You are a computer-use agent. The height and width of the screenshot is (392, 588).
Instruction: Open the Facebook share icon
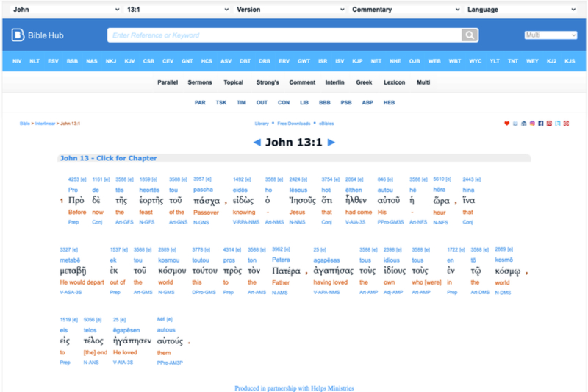tap(541, 124)
